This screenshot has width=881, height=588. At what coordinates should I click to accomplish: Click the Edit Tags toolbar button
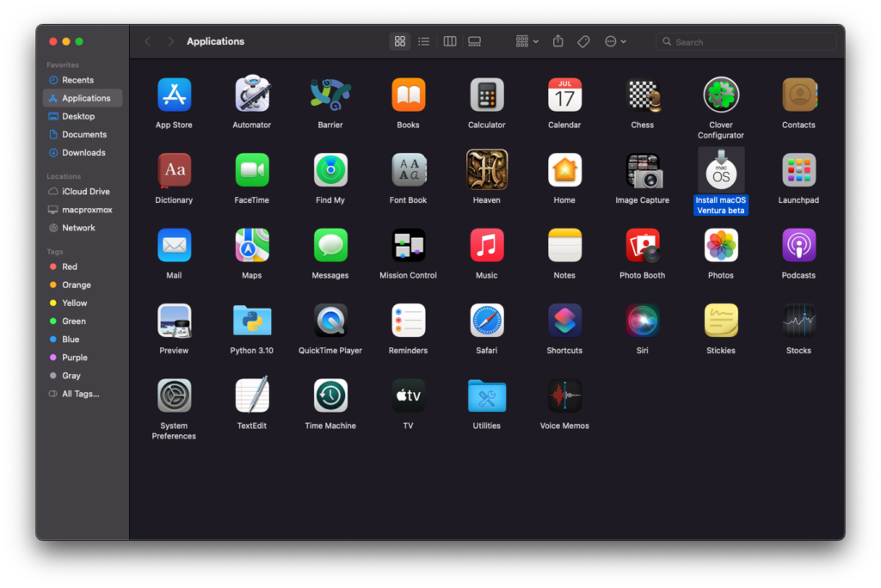(x=583, y=41)
